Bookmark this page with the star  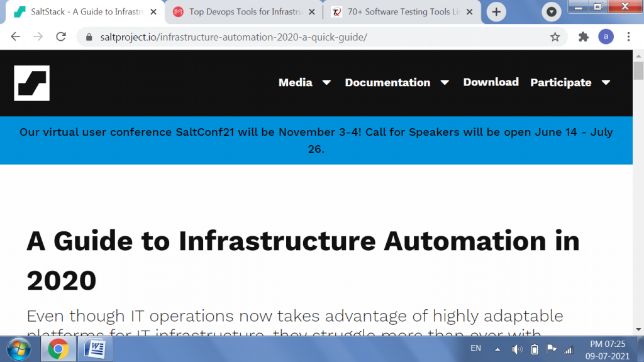pyautogui.click(x=555, y=37)
